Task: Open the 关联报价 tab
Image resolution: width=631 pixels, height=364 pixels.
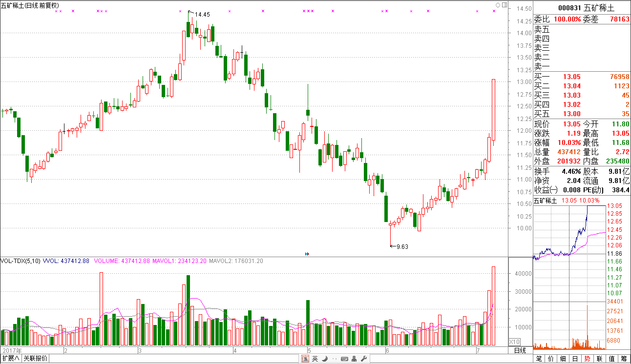Action: tap(35, 359)
